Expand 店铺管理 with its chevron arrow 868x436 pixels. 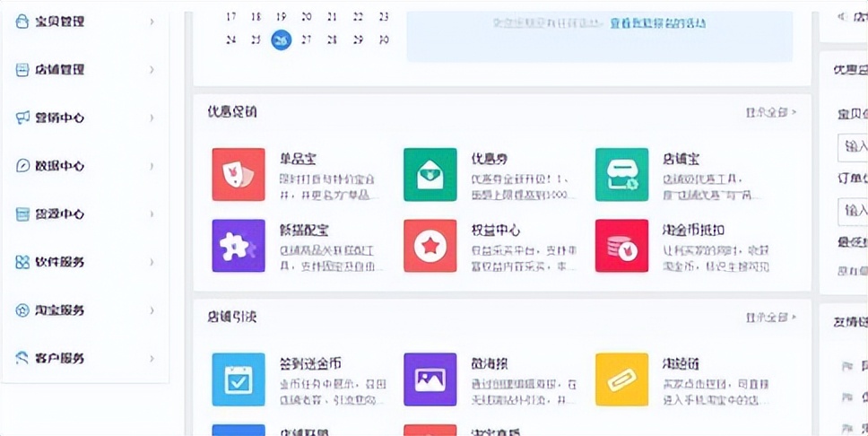(152, 70)
